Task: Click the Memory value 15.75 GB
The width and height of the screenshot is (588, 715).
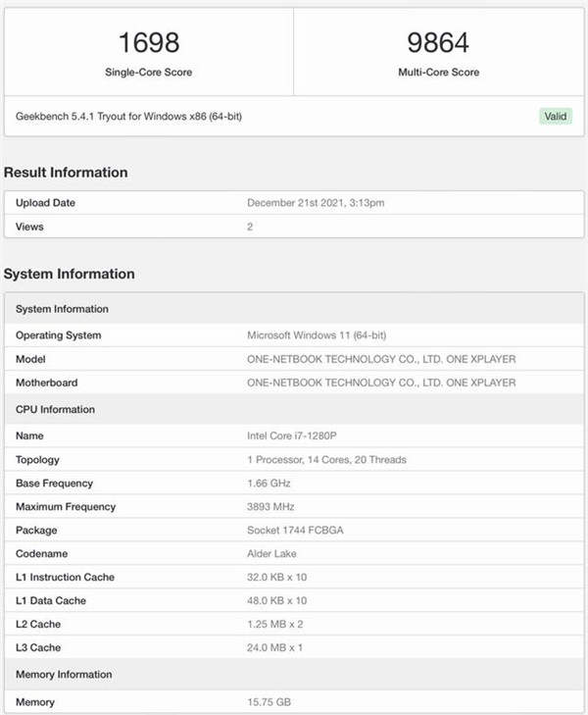Action: (269, 702)
